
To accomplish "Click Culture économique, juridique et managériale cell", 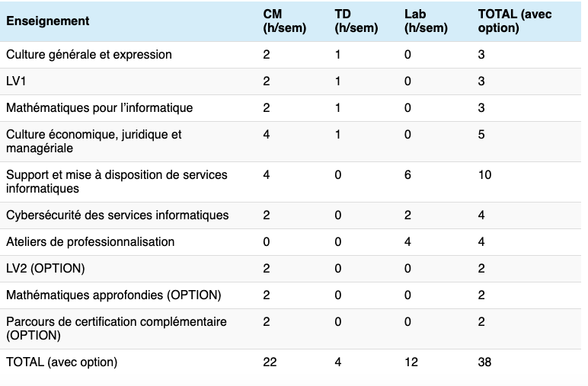I will [94, 142].
